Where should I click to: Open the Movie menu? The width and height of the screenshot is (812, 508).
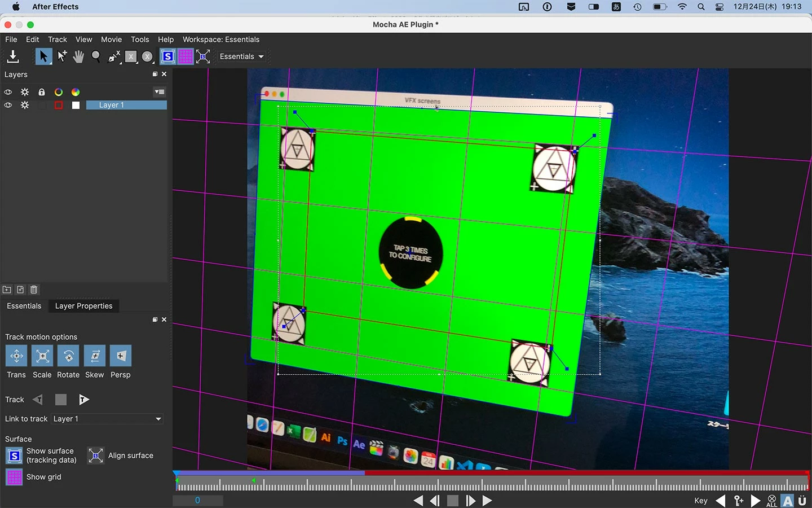coord(112,40)
